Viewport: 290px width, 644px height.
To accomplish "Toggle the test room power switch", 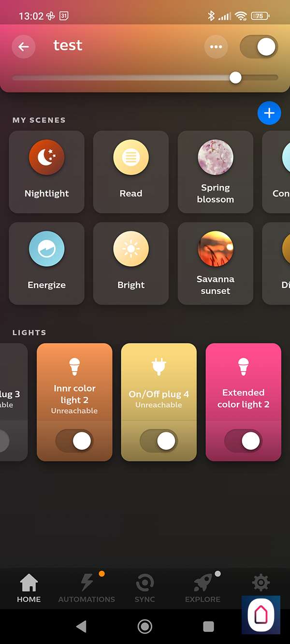I will (259, 47).
